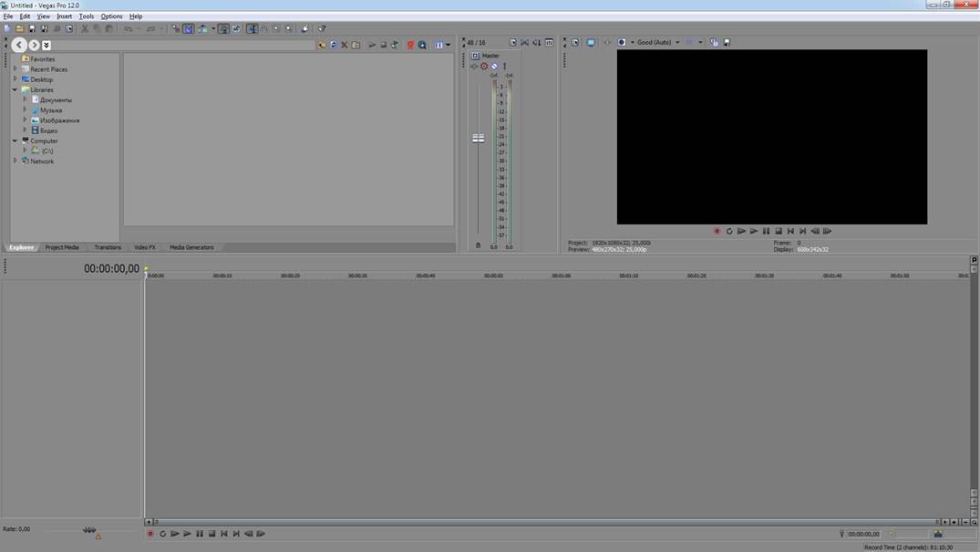Copy preview snapshot to clipboard
The width and height of the screenshot is (980, 552).
(714, 43)
